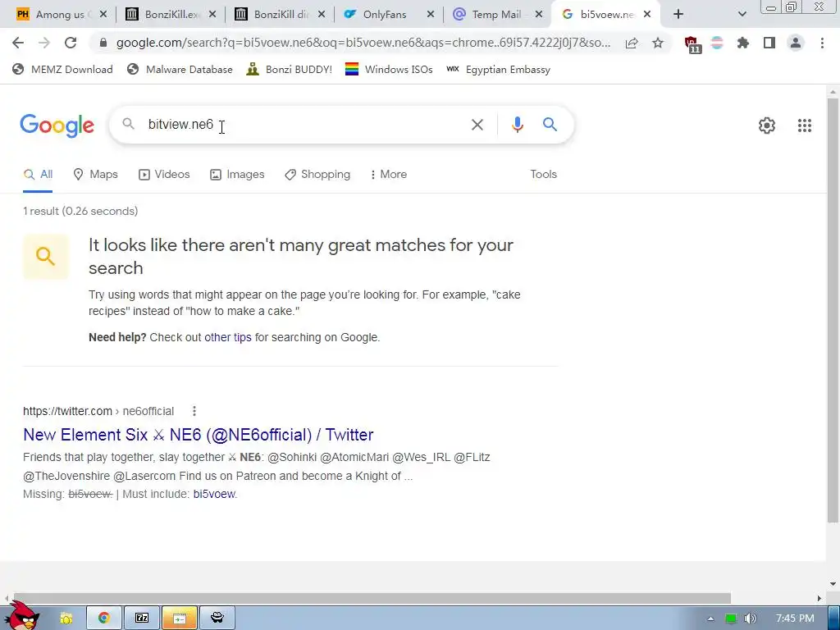Open New Element Six NE6 Twitter result
This screenshot has height=630, width=840.
[199, 435]
